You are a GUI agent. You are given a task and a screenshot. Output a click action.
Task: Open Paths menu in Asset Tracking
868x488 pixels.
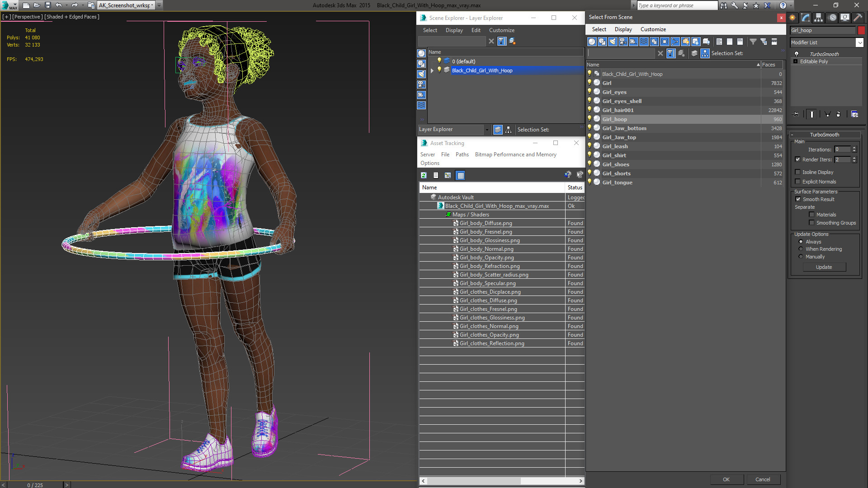coord(462,155)
